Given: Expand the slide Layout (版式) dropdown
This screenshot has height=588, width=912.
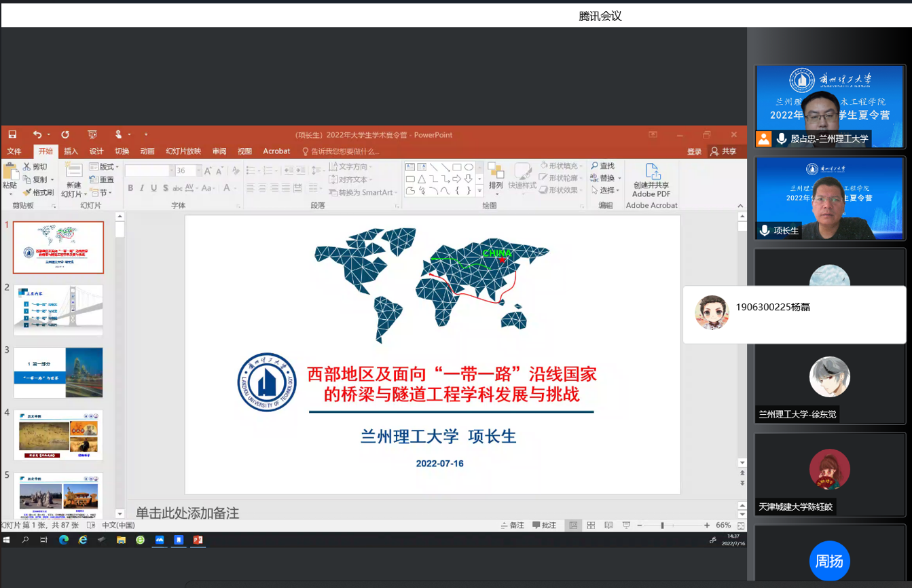Looking at the screenshot, I should [106, 167].
